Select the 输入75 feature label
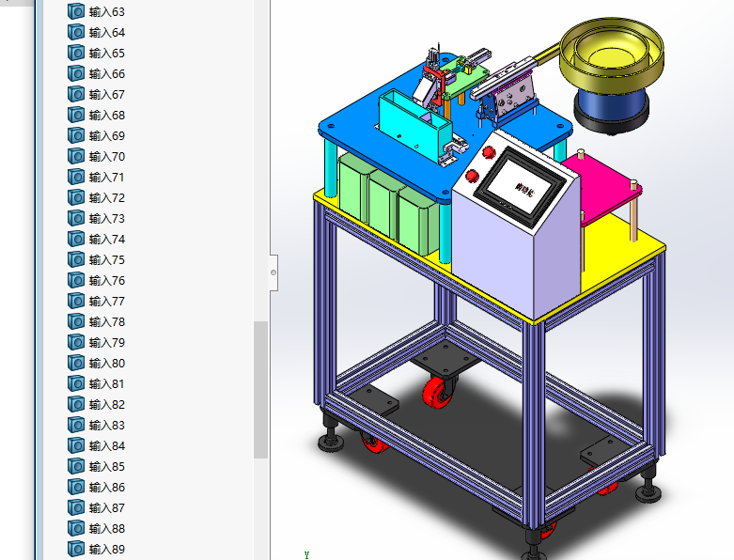Screen dimensions: 734x560 click(x=107, y=260)
